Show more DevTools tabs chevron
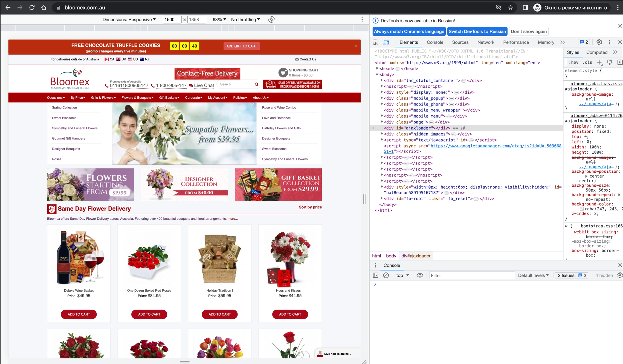The width and height of the screenshot is (623, 364). pyautogui.click(x=563, y=42)
